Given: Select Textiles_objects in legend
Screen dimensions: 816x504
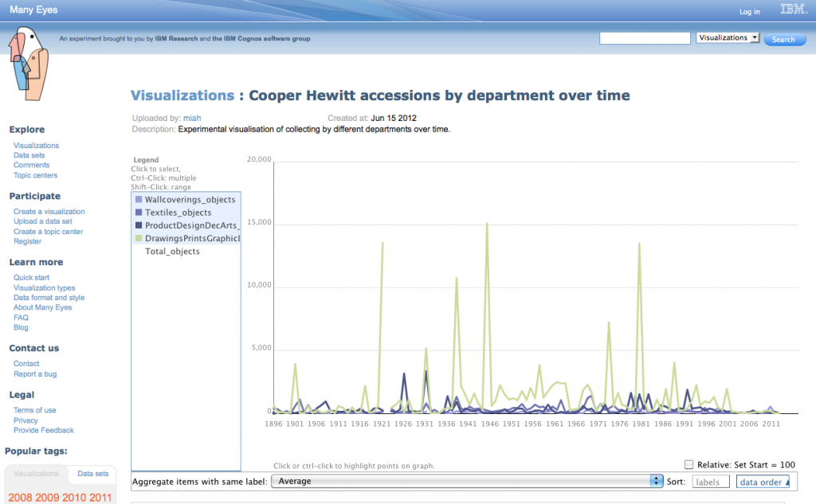Looking at the screenshot, I should click(186, 213).
